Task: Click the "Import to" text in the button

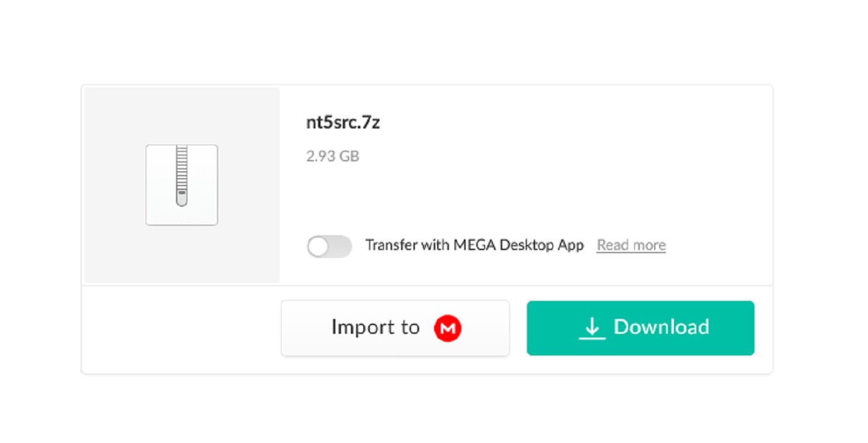Action: [375, 328]
